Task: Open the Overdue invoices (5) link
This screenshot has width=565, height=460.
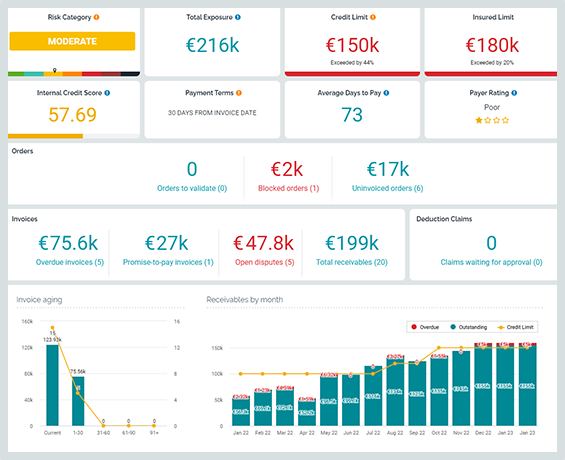Action: 70,262
